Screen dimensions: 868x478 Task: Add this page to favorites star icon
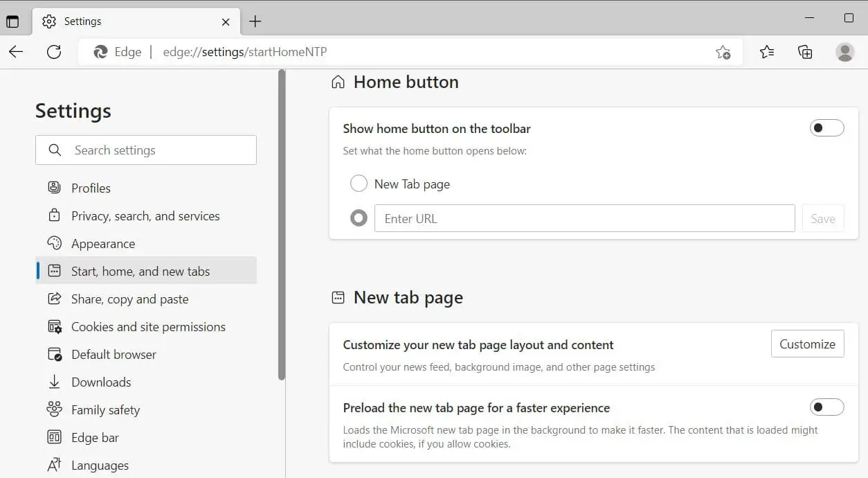click(x=723, y=52)
